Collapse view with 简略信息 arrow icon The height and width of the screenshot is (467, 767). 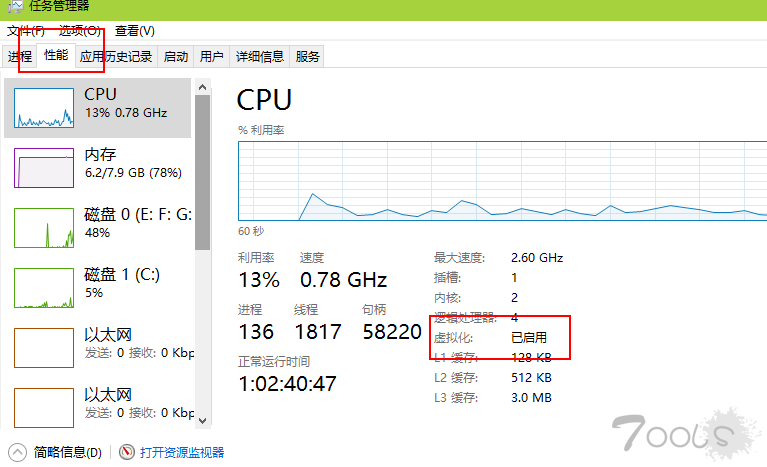[x=18, y=452]
